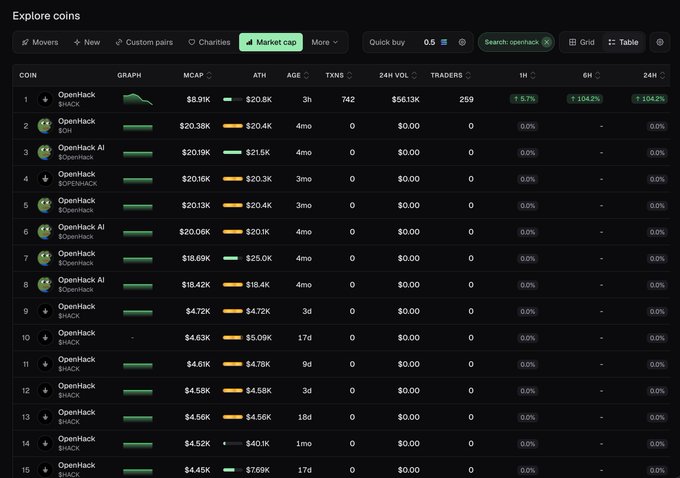Remove the Search: openhack filter
Screen dimensions: 680x478
click(x=546, y=42)
